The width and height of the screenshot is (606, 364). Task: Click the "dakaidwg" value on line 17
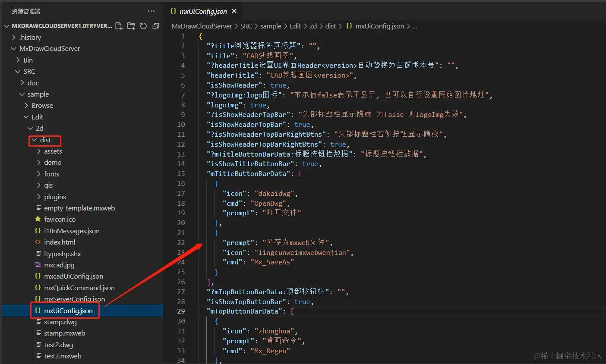tap(275, 194)
